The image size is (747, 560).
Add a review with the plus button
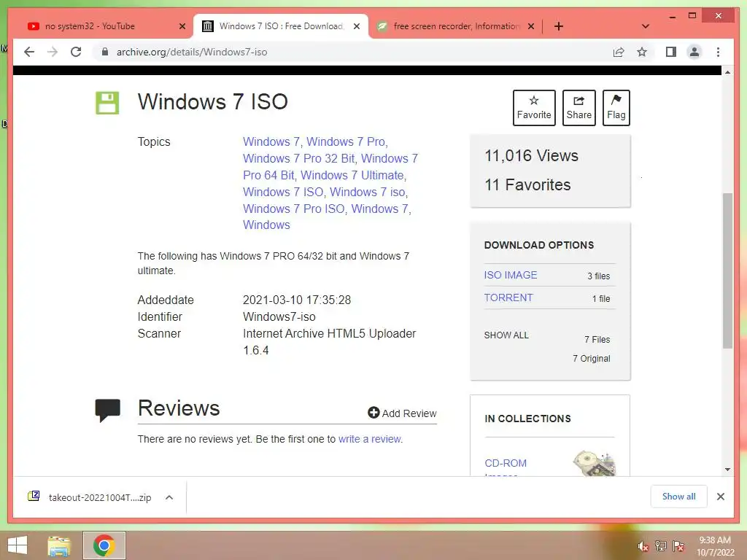(402, 413)
